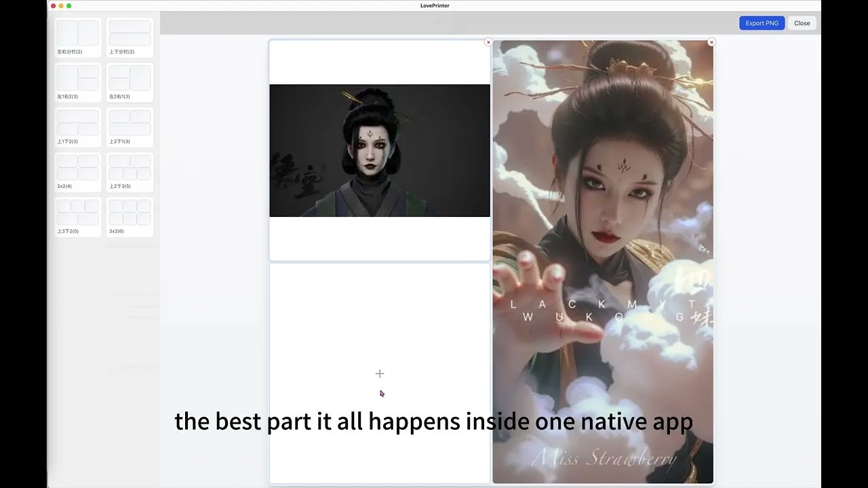Viewport: 868px width, 488px height.
Task: Remove the image from the top-left cell
Action: (488, 42)
